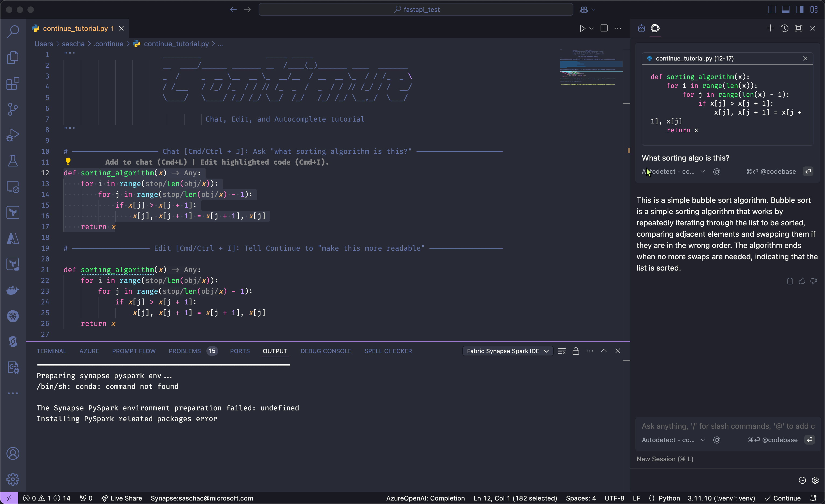Select the Source Control icon
Image resolution: width=825 pixels, height=504 pixels.
click(13, 109)
